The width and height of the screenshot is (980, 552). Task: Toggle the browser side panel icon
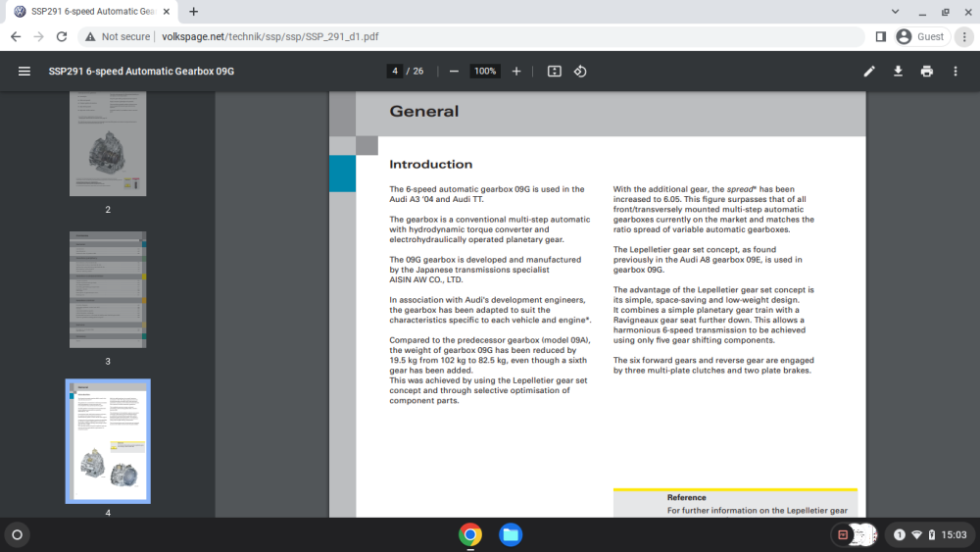coord(881,37)
